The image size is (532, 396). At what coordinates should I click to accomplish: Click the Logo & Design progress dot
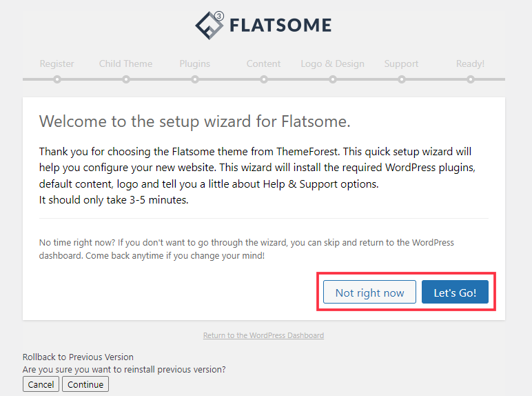[333, 79]
